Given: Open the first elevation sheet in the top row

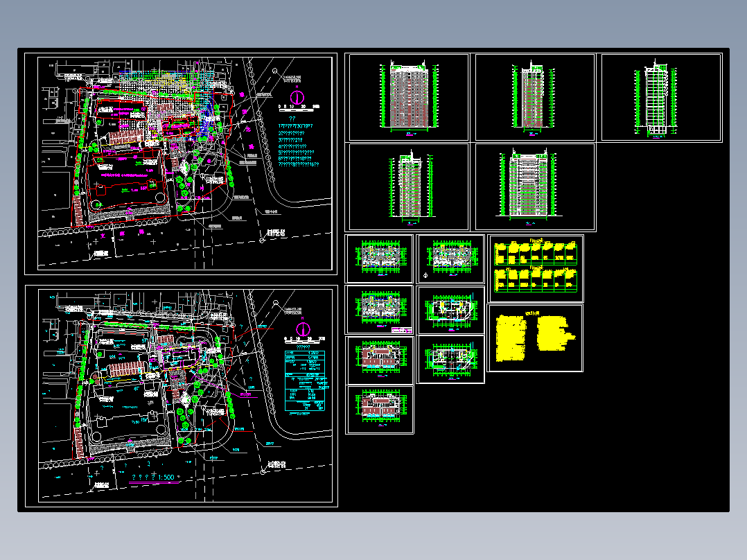Looking at the screenshot, I should click(409, 97).
